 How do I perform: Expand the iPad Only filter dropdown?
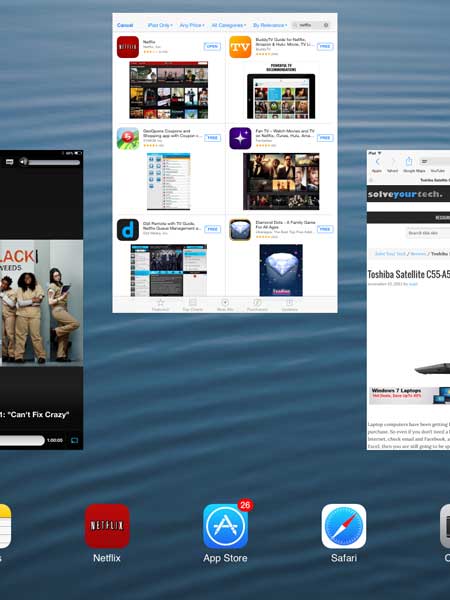click(160, 25)
